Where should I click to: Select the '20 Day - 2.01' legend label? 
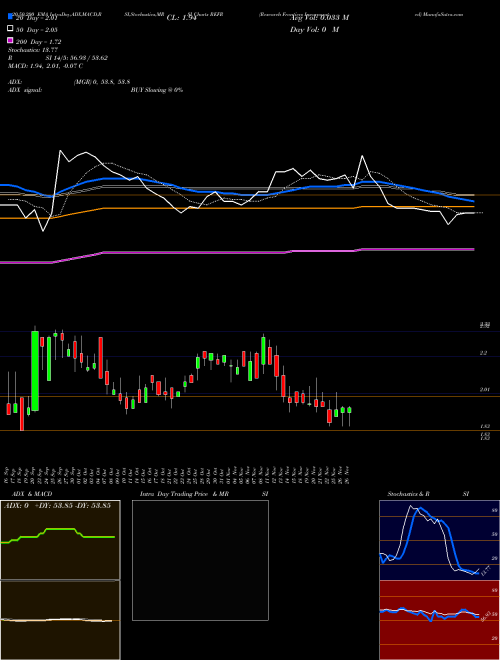click(36, 18)
